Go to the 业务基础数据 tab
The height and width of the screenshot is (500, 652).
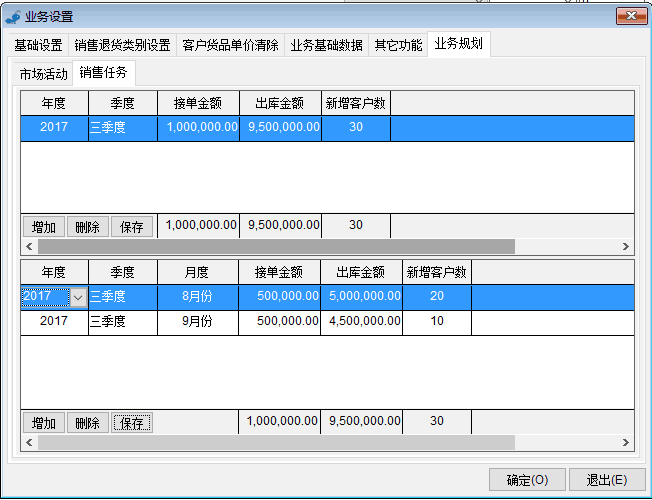[326, 45]
